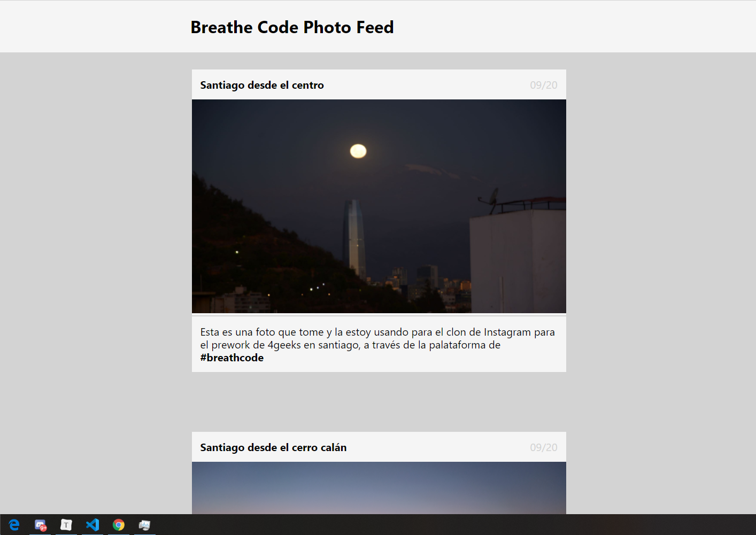The width and height of the screenshot is (756, 535).
Task: Open Microsoft Edge from the taskbar
Action: coord(14,525)
